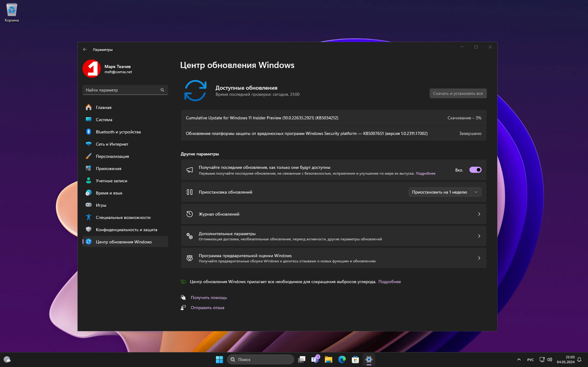Open Recycle Bin Корзина on desktop
This screenshot has height=367, width=588.
(12, 13)
